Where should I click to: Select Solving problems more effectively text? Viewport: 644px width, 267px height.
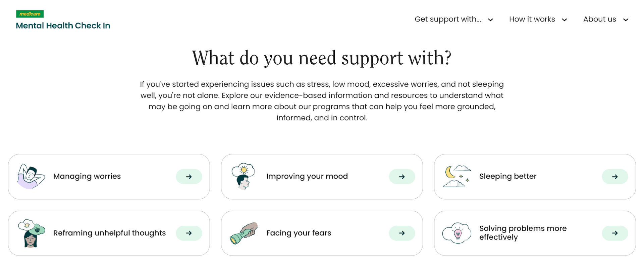(x=523, y=233)
